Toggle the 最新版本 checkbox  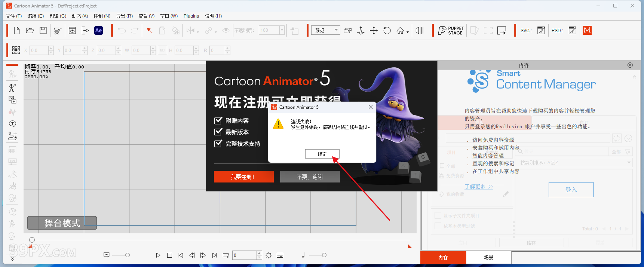(x=218, y=132)
